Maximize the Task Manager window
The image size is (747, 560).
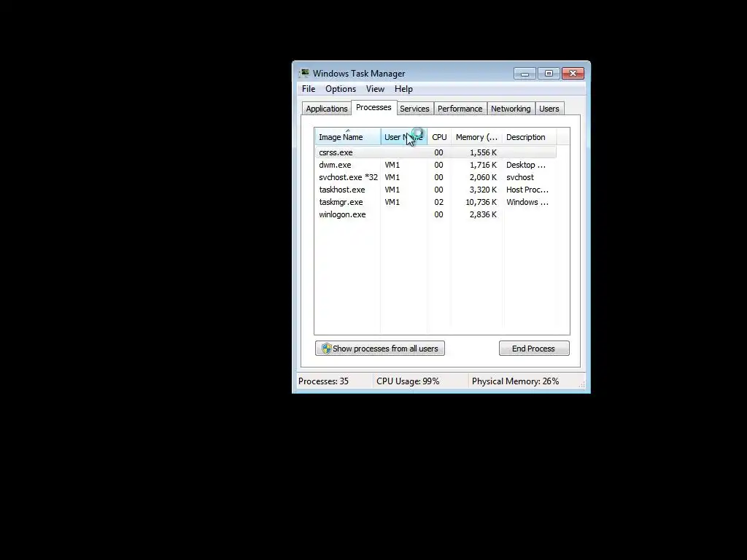(x=549, y=74)
